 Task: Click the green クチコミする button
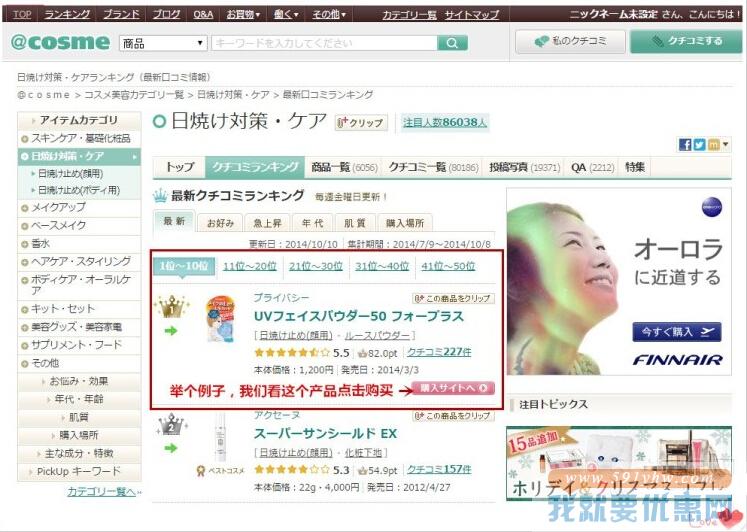(686, 41)
